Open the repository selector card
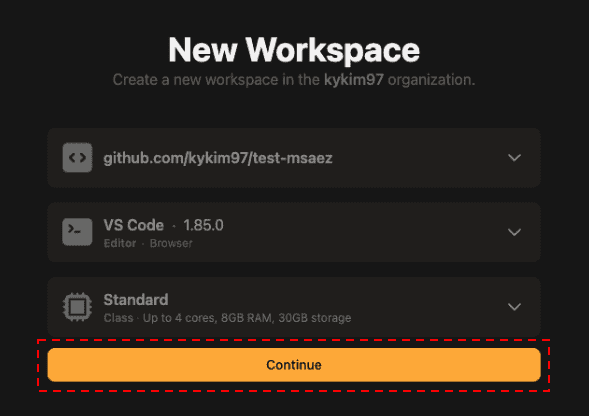 [x=294, y=157]
